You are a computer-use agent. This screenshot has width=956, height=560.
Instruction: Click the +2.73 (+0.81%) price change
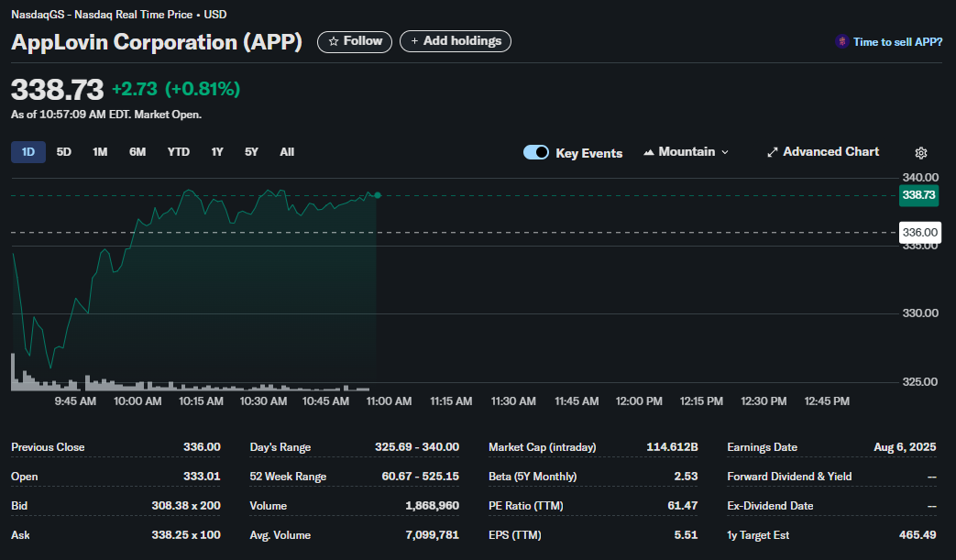(176, 89)
